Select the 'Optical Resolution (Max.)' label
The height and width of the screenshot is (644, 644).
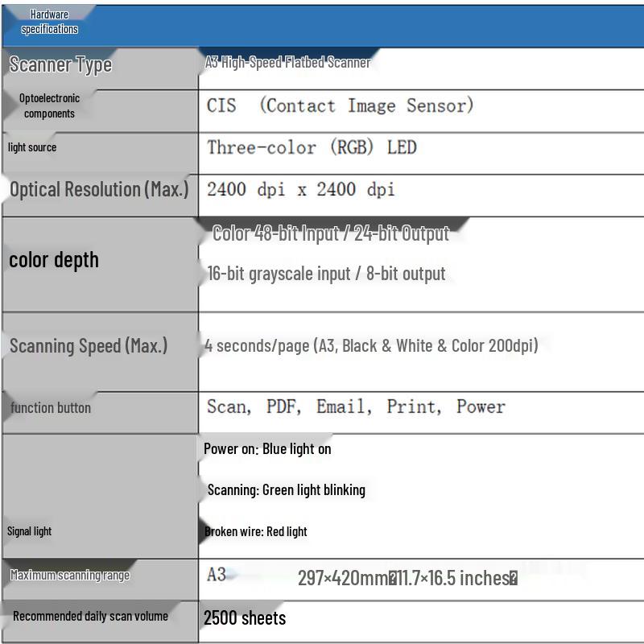tap(99, 189)
